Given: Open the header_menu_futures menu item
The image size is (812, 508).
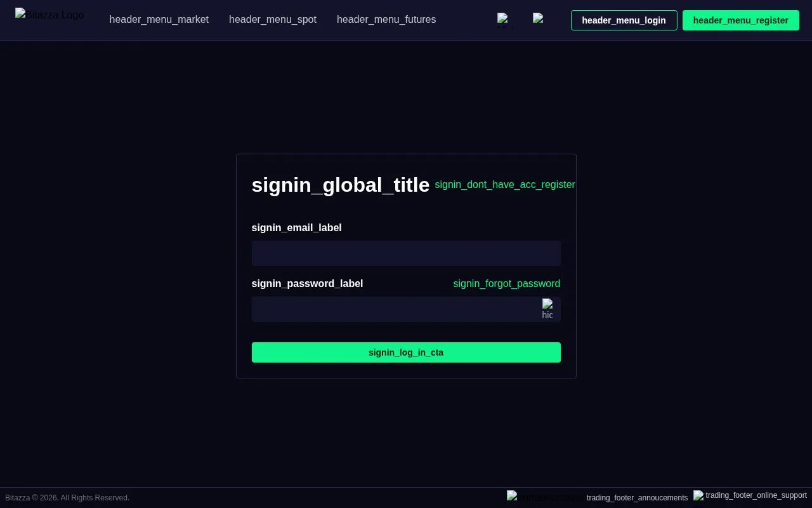Looking at the screenshot, I should click(386, 20).
